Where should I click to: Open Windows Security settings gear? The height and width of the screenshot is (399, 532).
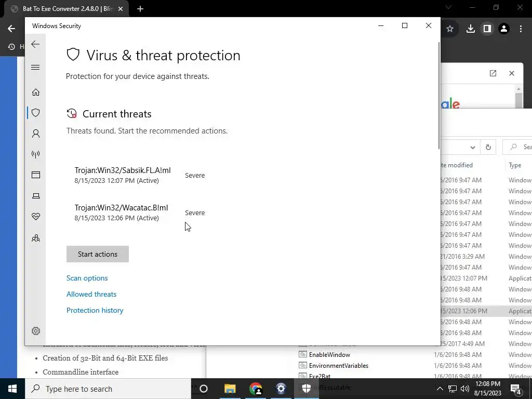click(x=36, y=331)
